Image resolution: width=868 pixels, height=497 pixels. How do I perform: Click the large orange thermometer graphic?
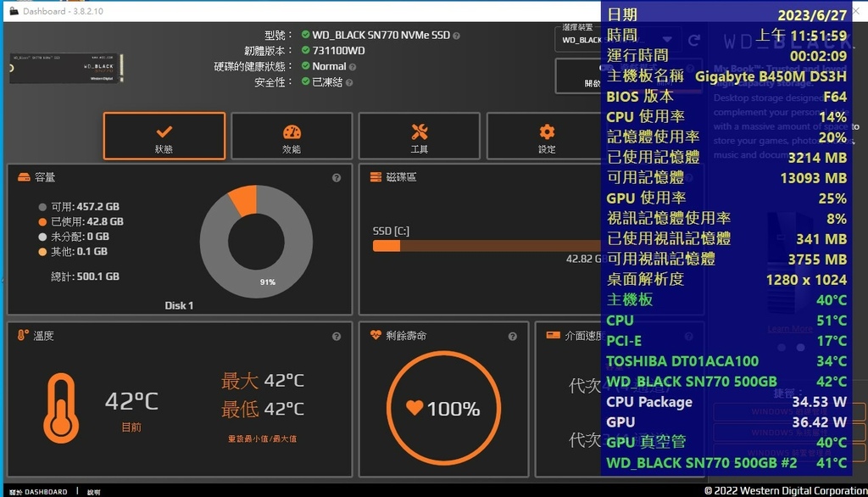tap(61, 408)
